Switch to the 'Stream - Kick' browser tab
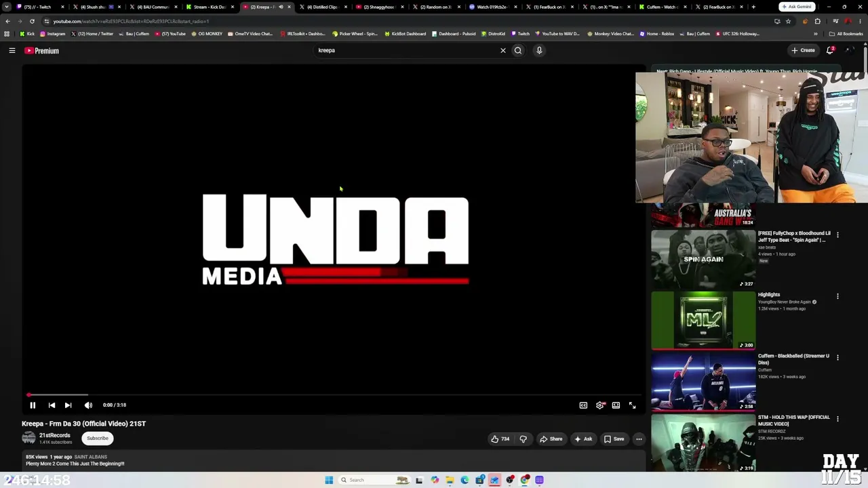Screen dimensions: 868x488 pyautogui.click(x=209, y=7)
